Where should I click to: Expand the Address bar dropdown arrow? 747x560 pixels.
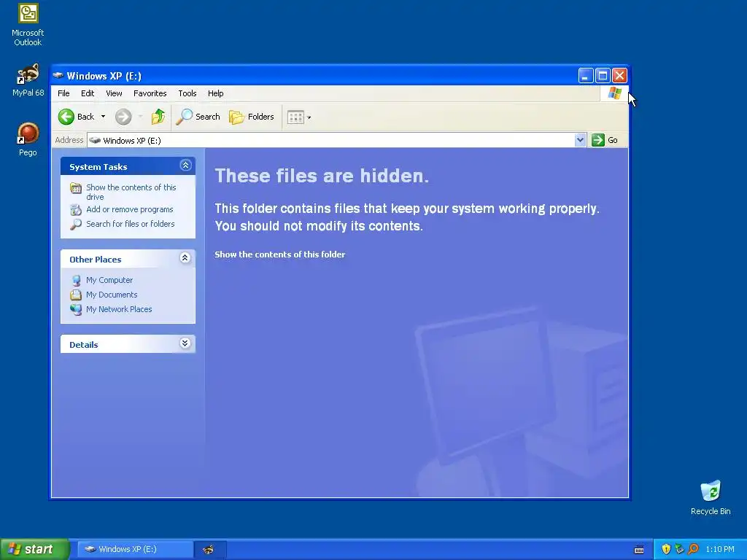(580, 140)
